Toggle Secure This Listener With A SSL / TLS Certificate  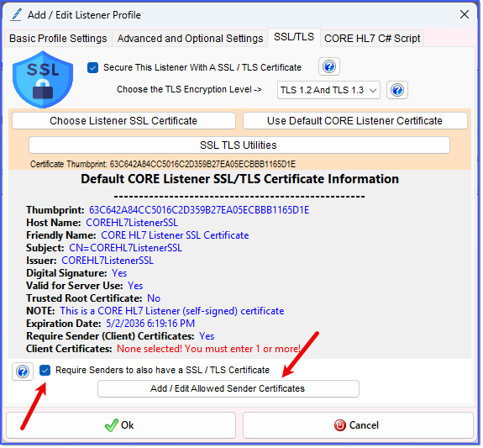92,67
